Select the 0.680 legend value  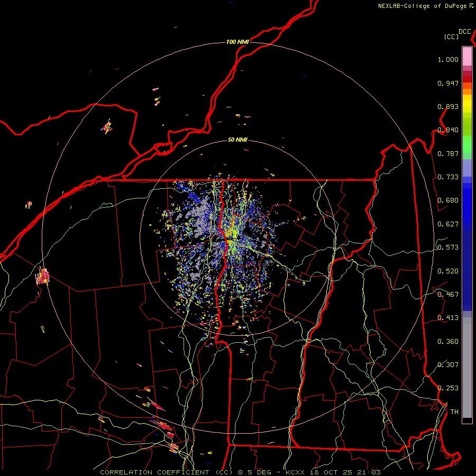click(x=448, y=200)
